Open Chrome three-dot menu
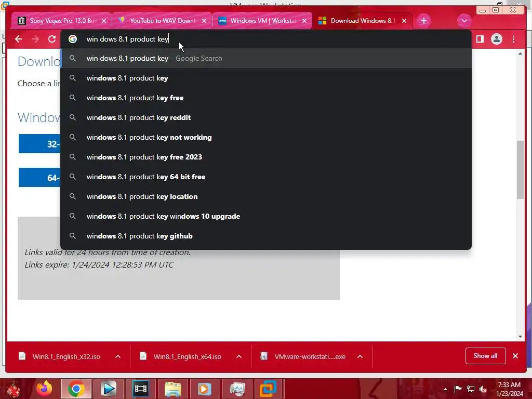This screenshot has width=532, height=399. coord(513,39)
